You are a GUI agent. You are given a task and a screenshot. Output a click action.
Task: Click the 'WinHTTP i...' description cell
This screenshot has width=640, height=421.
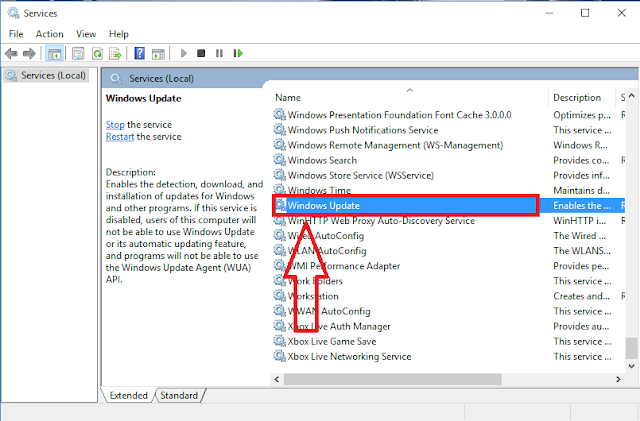coord(579,221)
